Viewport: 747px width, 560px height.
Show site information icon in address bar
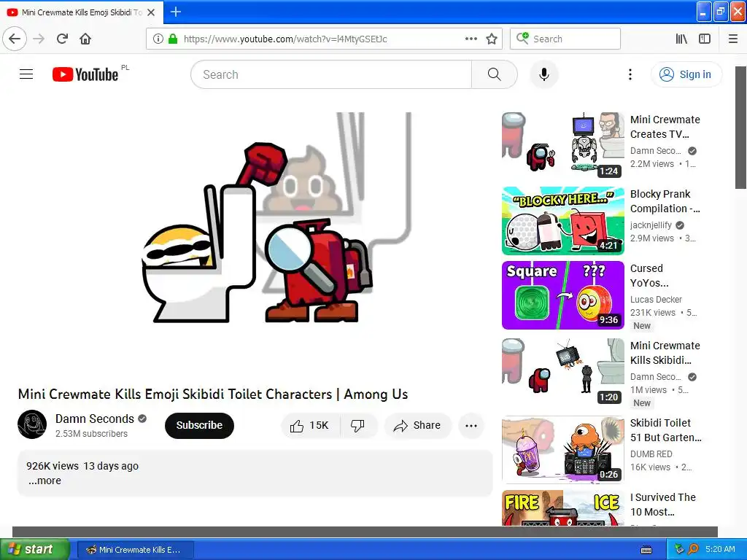pos(158,39)
